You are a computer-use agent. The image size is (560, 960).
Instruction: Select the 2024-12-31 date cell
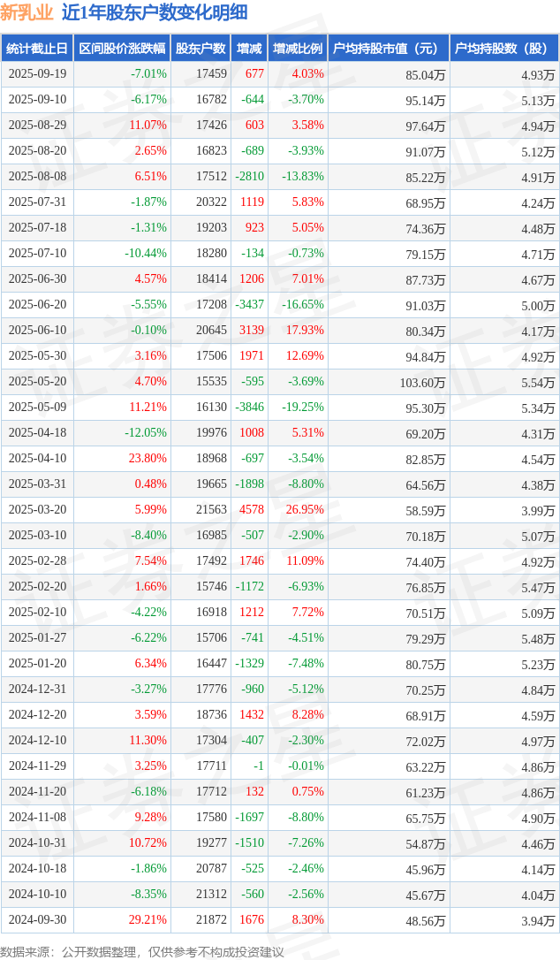pos(37,690)
